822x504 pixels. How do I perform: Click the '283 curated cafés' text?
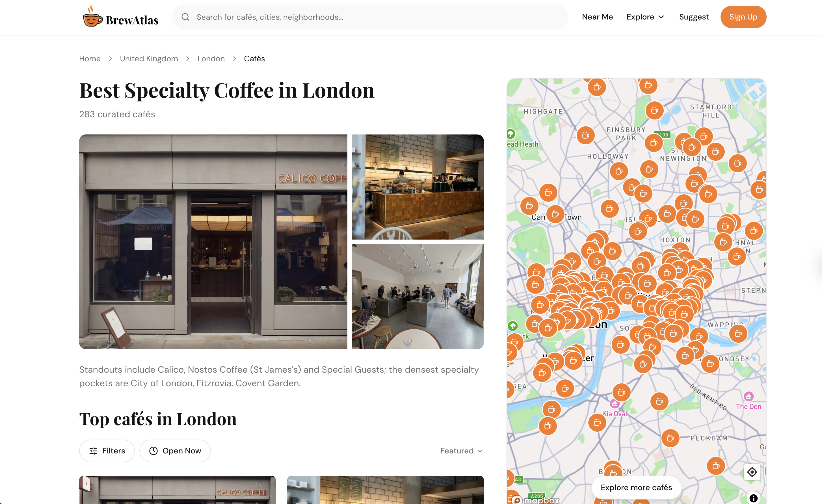pyautogui.click(x=117, y=114)
